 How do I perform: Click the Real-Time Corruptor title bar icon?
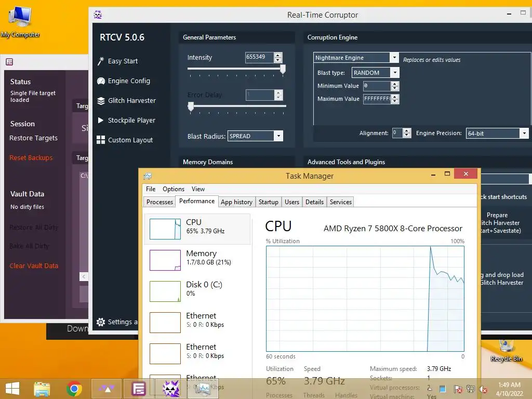(98, 15)
